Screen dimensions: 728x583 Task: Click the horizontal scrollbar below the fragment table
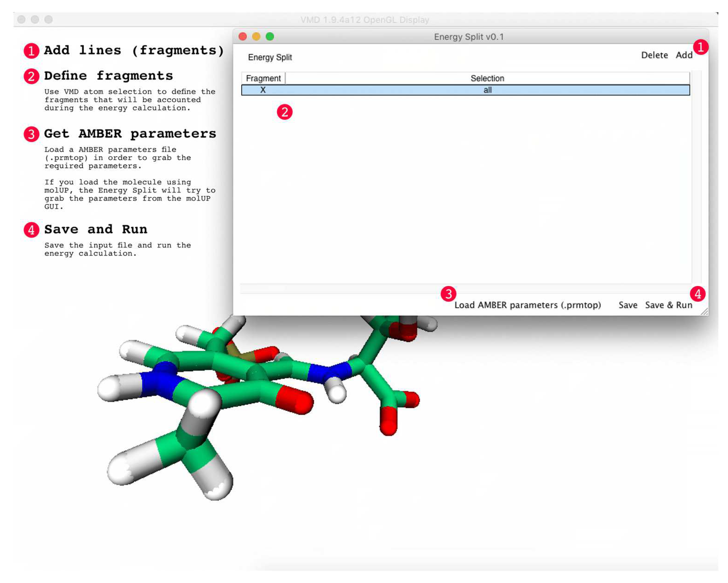[466, 289]
